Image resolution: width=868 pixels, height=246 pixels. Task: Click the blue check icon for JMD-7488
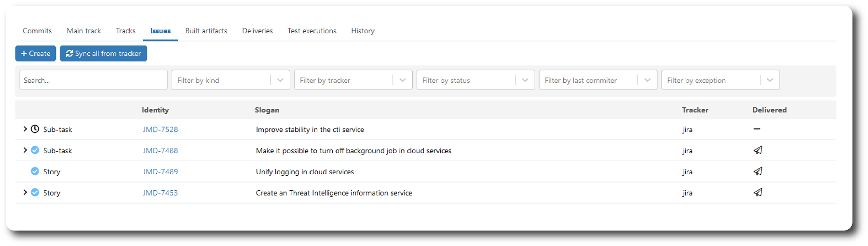click(x=35, y=150)
